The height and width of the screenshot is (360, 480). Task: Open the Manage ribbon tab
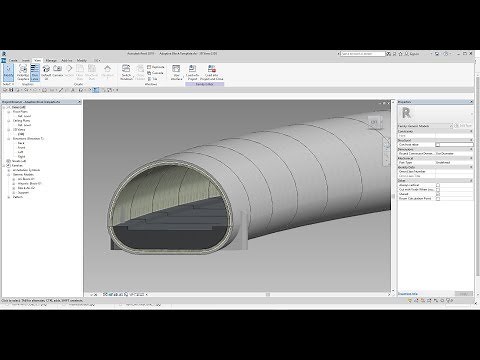(x=51, y=61)
